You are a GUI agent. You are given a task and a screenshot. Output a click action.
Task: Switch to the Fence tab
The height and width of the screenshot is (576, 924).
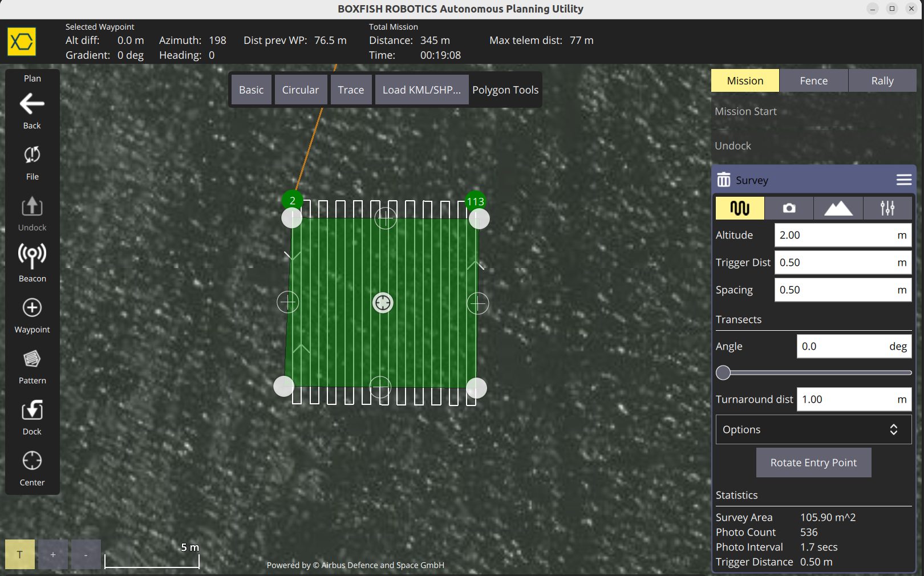tap(813, 81)
